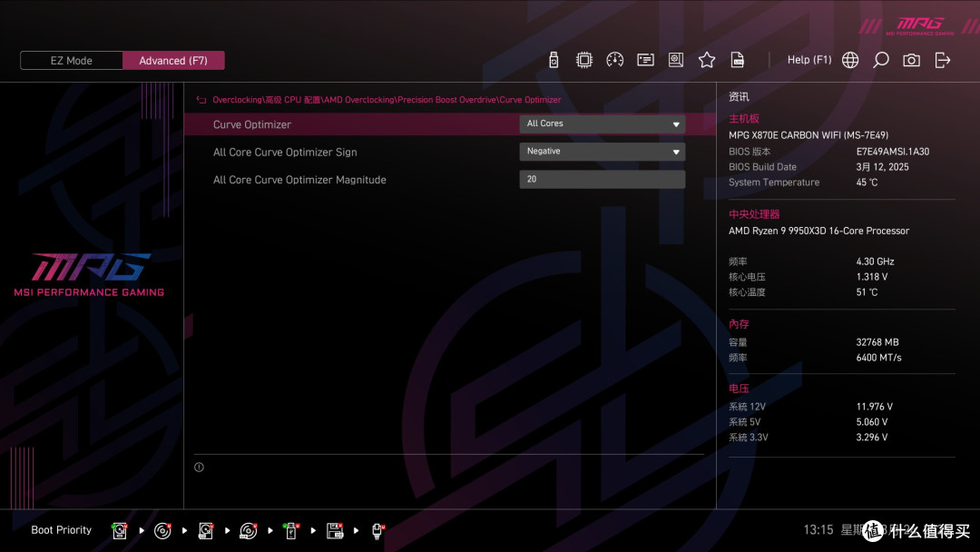Open the Curve Optimizer All Cores dropdown
Screen dimensions: 980x552
coord(602,123)
